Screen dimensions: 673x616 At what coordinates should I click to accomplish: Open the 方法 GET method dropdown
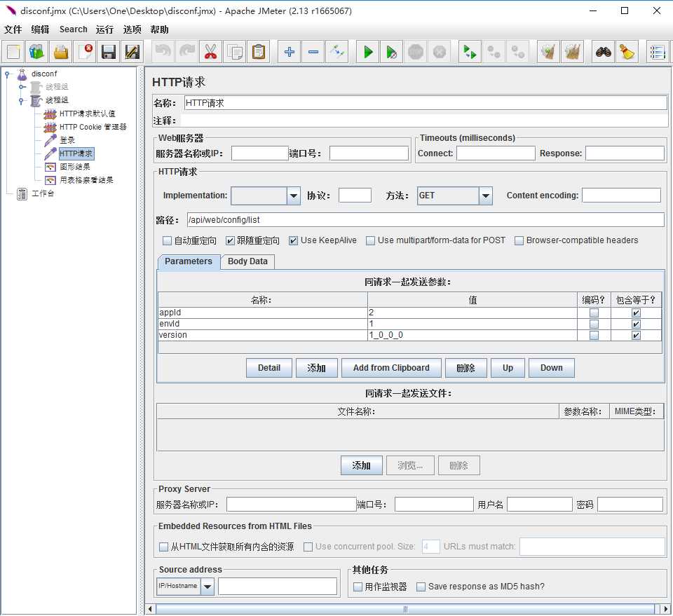[485, 196]
